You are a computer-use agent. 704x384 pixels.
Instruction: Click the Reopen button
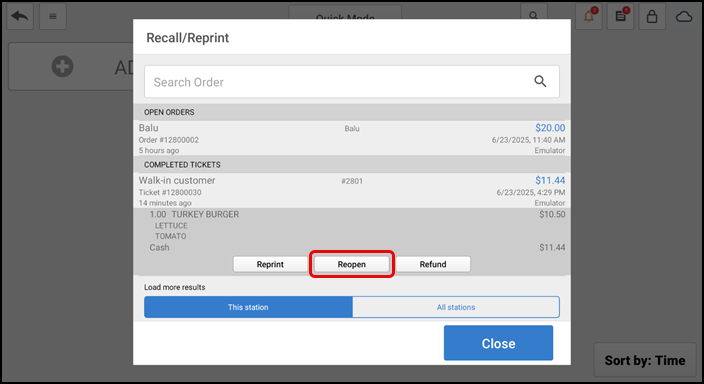352,264
